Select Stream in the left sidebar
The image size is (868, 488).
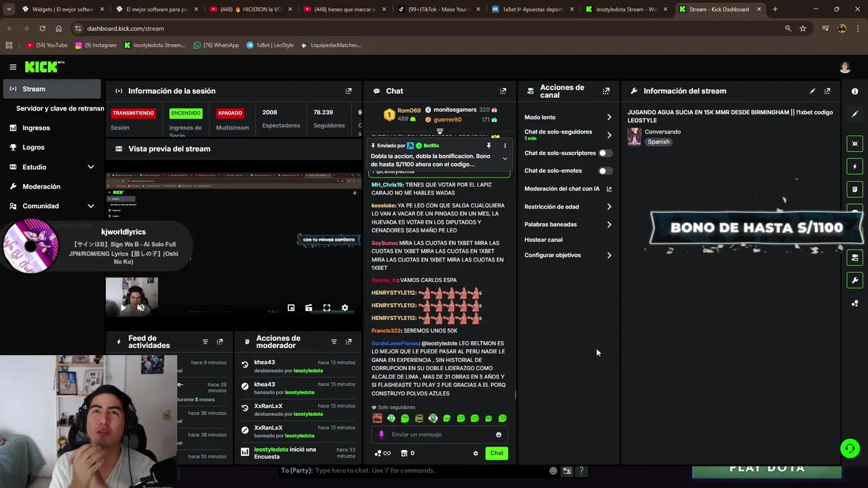click(52, 89)
